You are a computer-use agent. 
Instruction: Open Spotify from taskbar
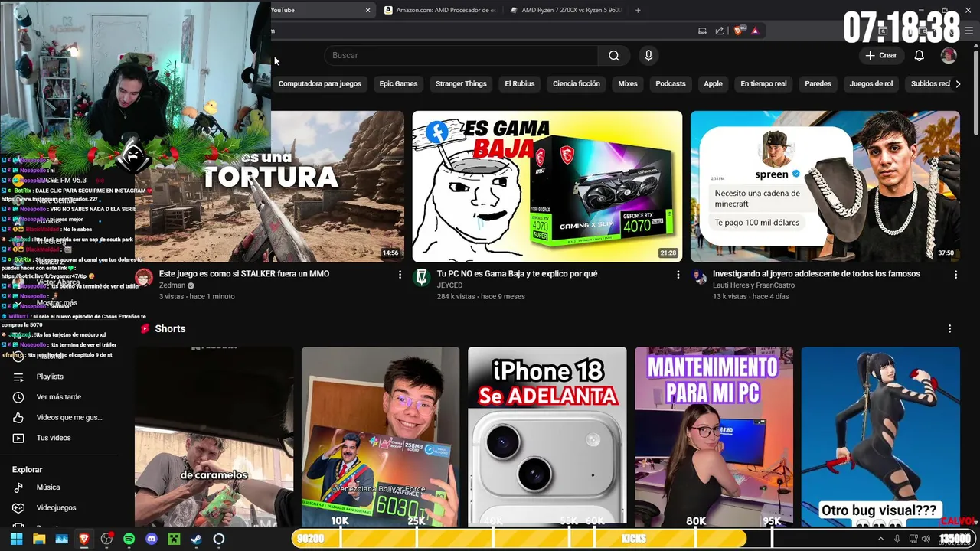pyautogui.click(x=129, y=539)
